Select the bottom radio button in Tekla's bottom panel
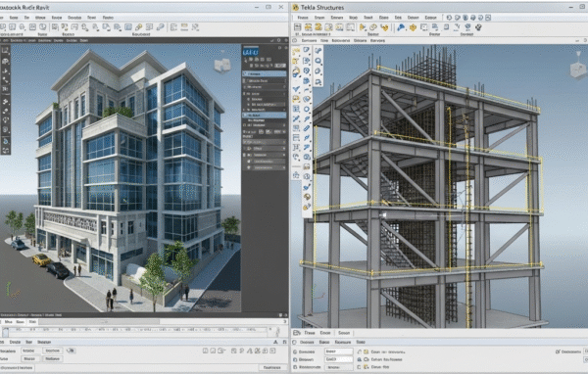Screen dimensions: 588x374 pos(295,367)
